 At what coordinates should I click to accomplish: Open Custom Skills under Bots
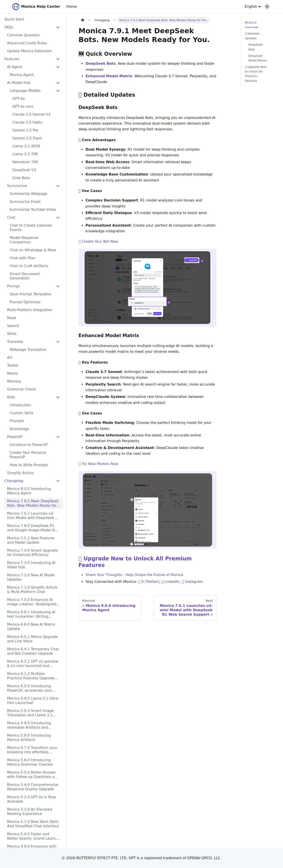[22, 413]
